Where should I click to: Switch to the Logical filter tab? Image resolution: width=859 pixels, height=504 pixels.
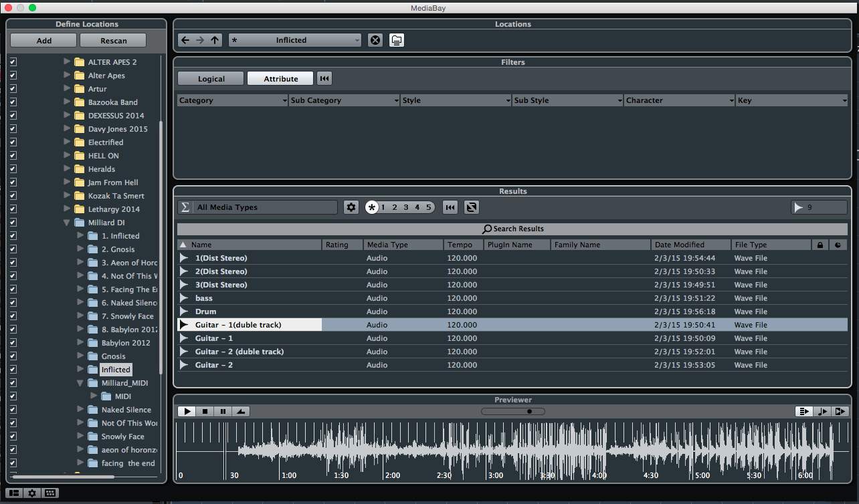click(211, 79)
